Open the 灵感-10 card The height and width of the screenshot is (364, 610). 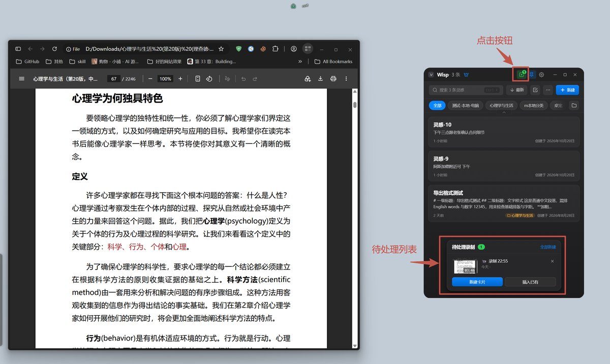point(504,132)
